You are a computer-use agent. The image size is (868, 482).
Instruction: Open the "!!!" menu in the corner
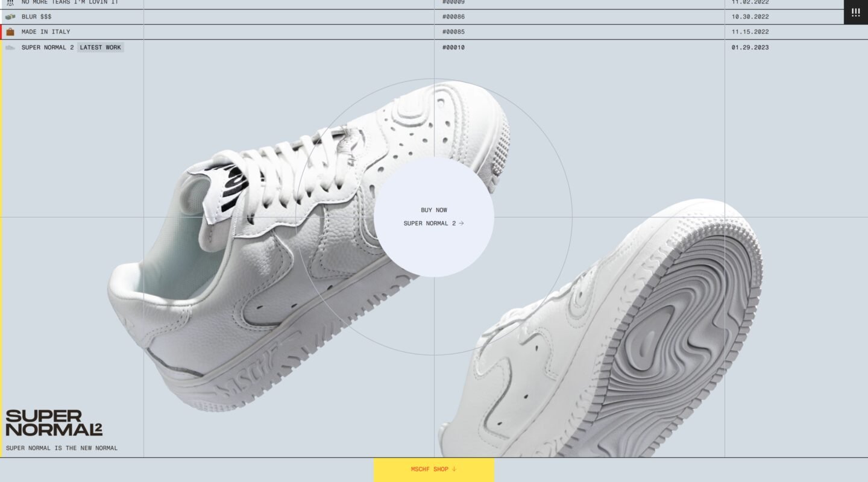coord(856,12)
